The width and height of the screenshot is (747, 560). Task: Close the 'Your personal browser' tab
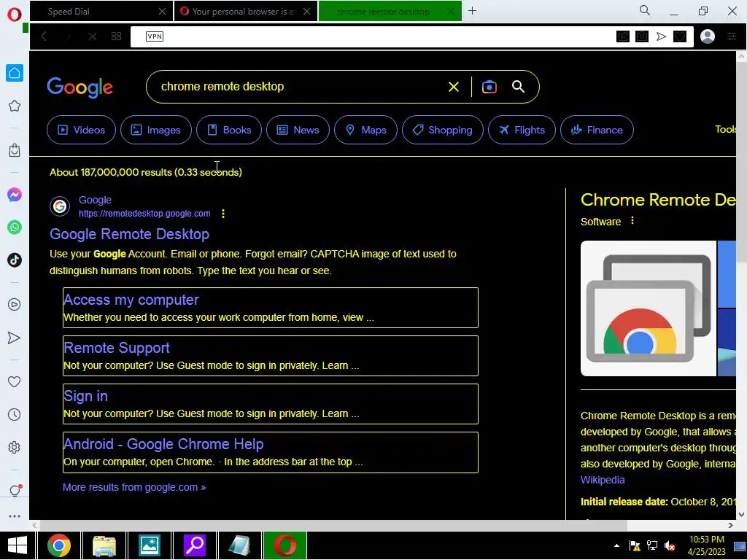pyautogui.click(x=307, y=12)
